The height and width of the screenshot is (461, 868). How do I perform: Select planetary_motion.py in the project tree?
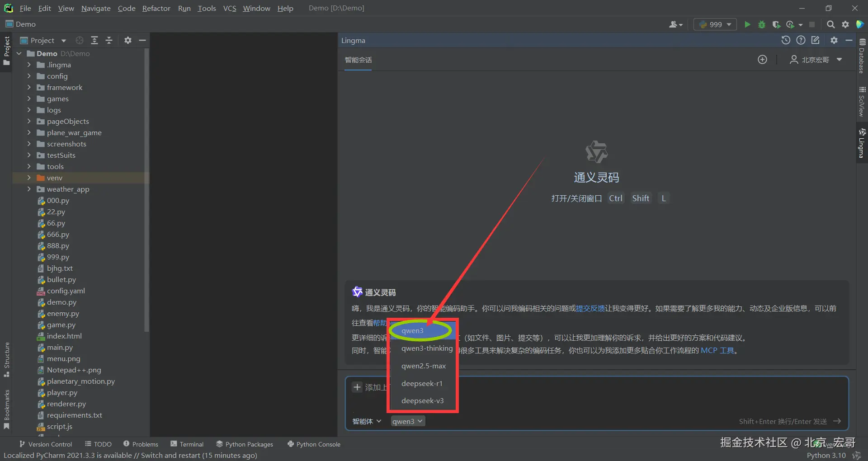(x=80, y=381)
